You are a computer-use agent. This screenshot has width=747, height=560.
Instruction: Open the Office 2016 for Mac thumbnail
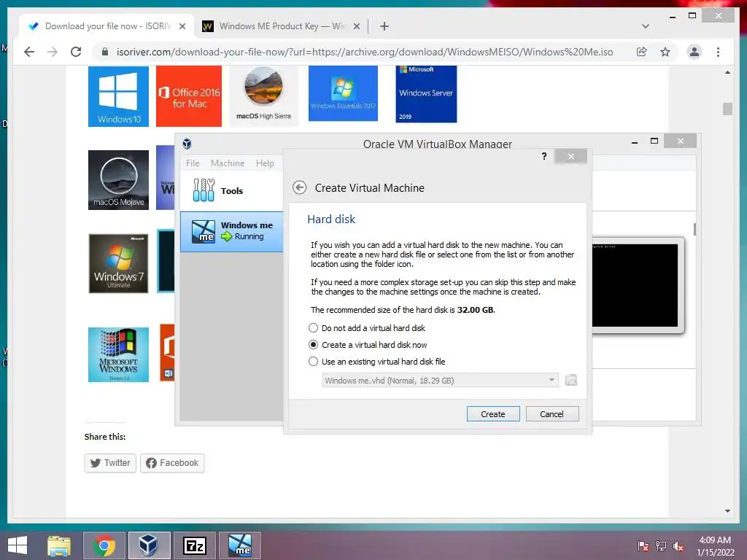189,96
